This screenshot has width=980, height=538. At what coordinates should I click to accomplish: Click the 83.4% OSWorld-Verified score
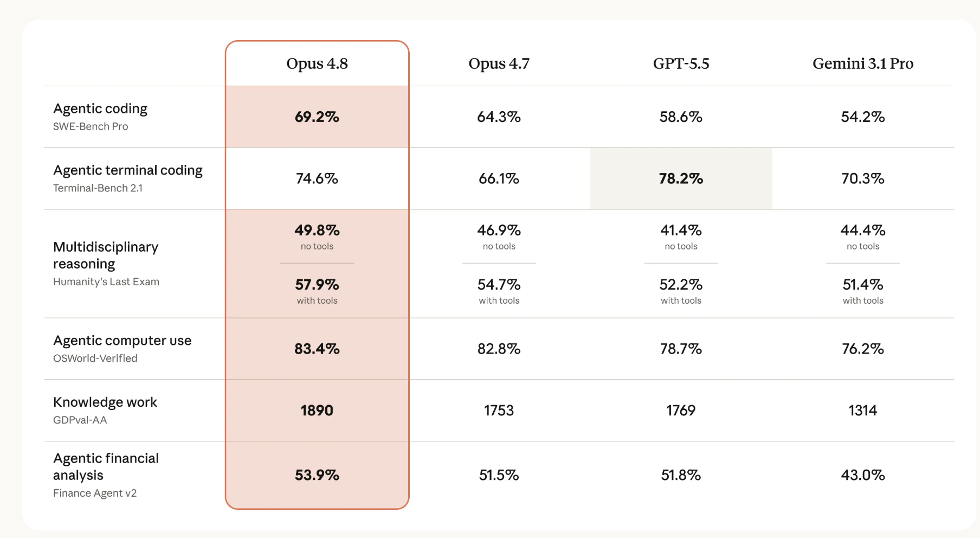(317, 349)
